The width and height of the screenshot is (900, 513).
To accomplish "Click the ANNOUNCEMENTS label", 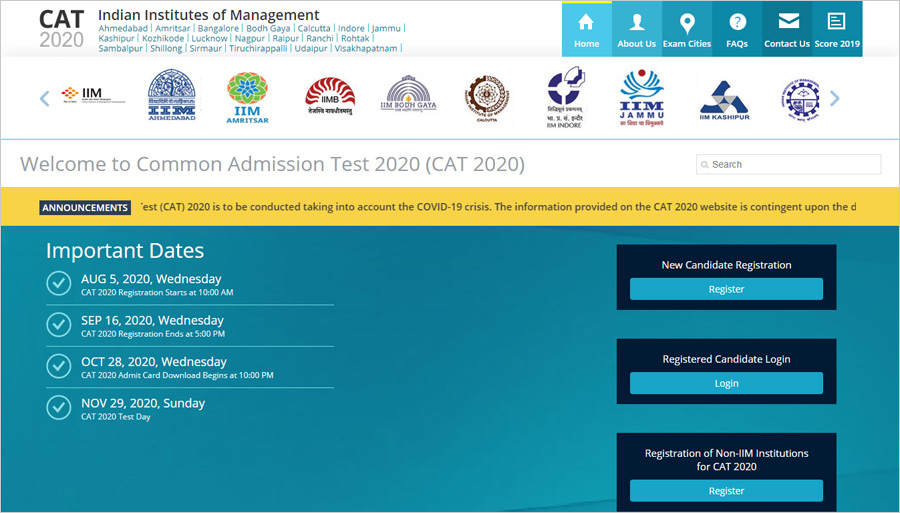I will 85,208.
